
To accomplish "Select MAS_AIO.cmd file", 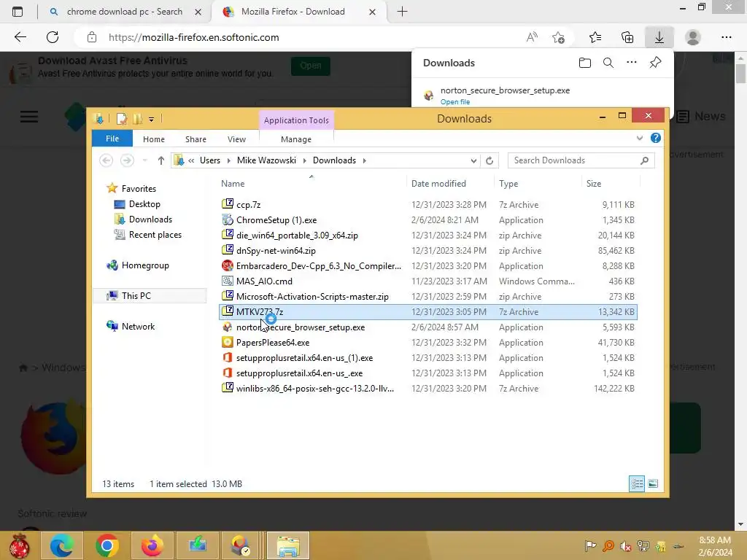I will (427, 281).
